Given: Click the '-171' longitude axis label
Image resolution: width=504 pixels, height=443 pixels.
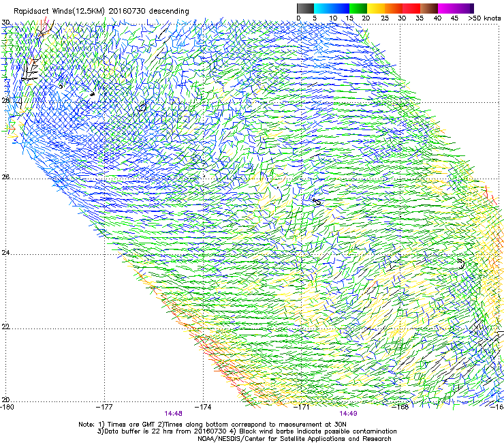Looking at the screenshot, I should click(x=302, y=407).
